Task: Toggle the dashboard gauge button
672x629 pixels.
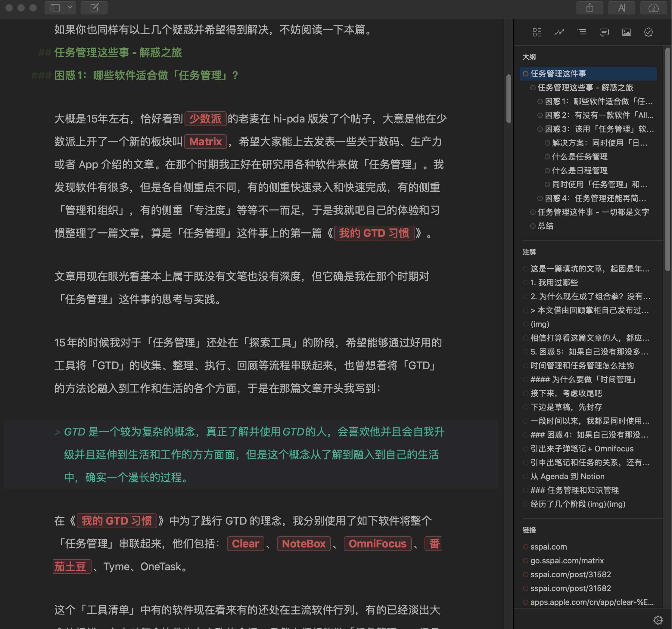Action: point(653,8)
